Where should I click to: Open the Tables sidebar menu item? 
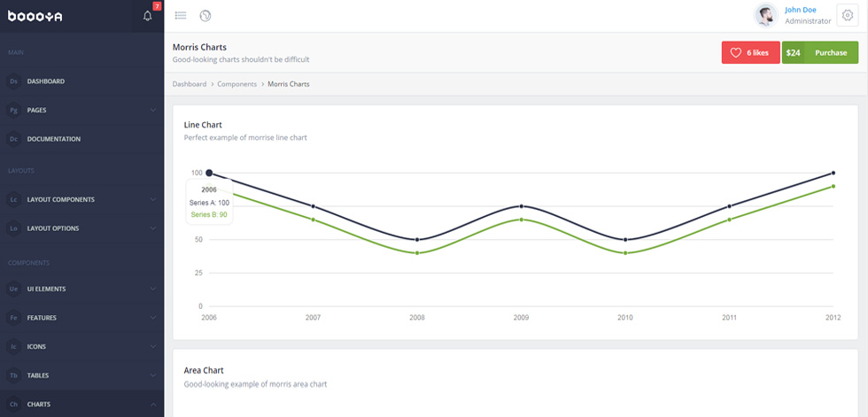pyautogui.click(x=81, y=375)
